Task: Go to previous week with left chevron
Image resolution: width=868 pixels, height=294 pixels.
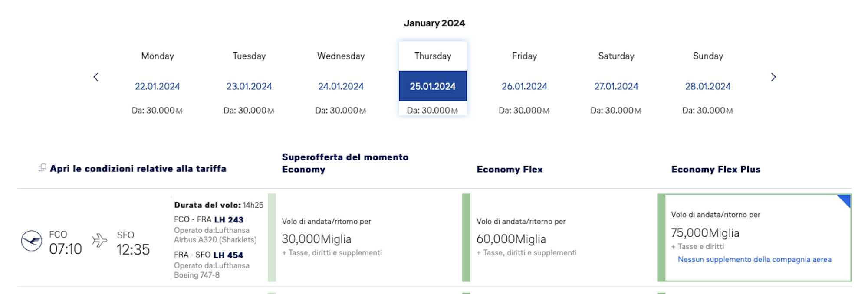Action: pyautogui.click(x=96, y=77)
